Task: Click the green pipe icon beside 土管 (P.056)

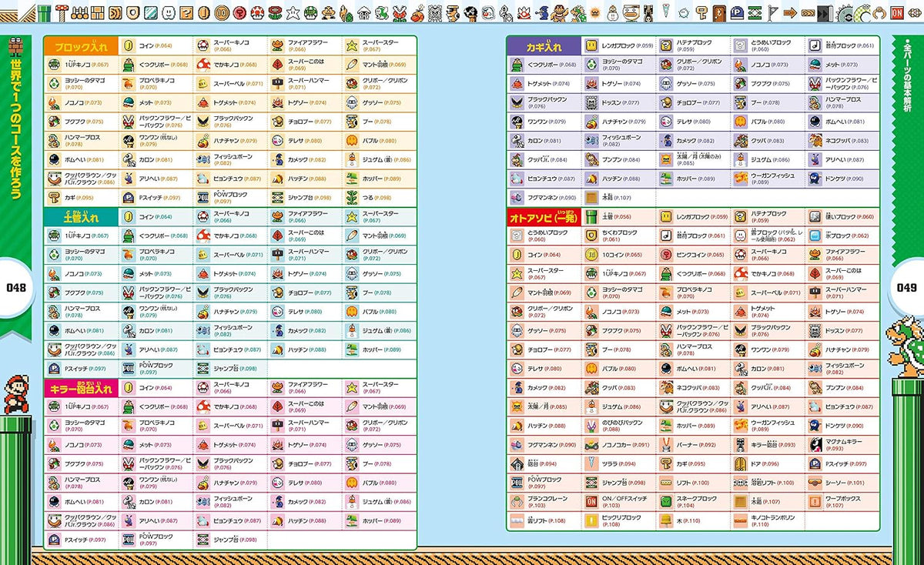Action: [x=591, y=216]
